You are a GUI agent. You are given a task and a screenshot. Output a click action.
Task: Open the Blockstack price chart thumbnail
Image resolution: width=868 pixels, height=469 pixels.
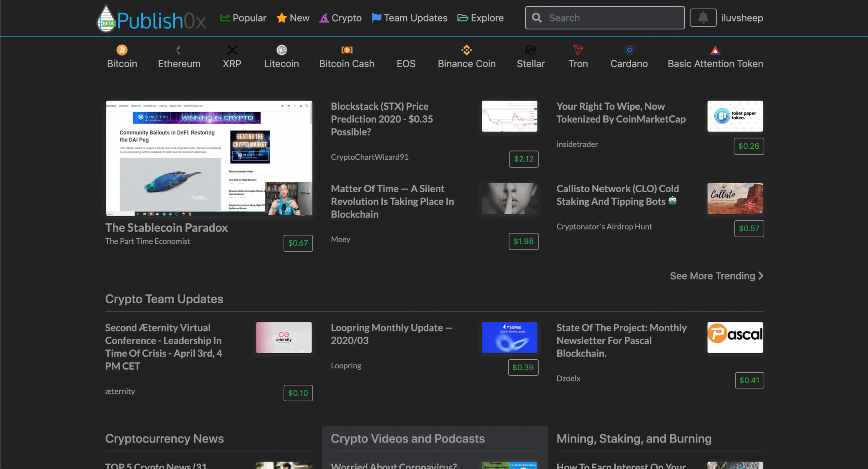510,116
